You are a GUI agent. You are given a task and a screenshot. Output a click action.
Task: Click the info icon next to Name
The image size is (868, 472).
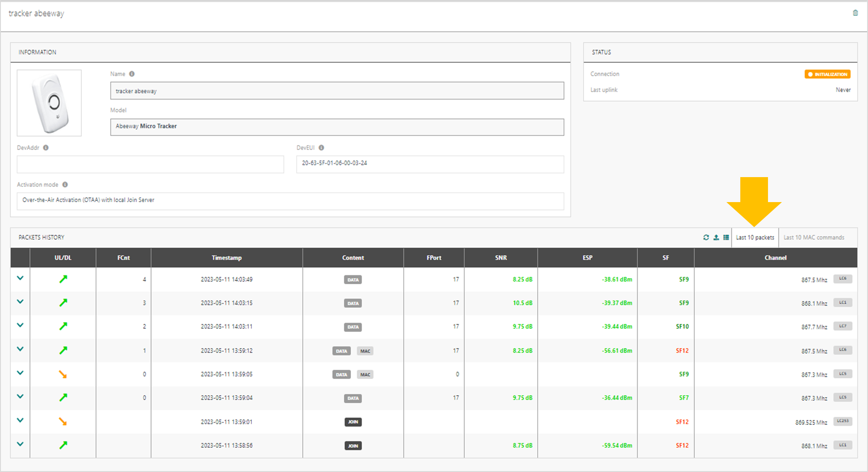pos(132,74)
